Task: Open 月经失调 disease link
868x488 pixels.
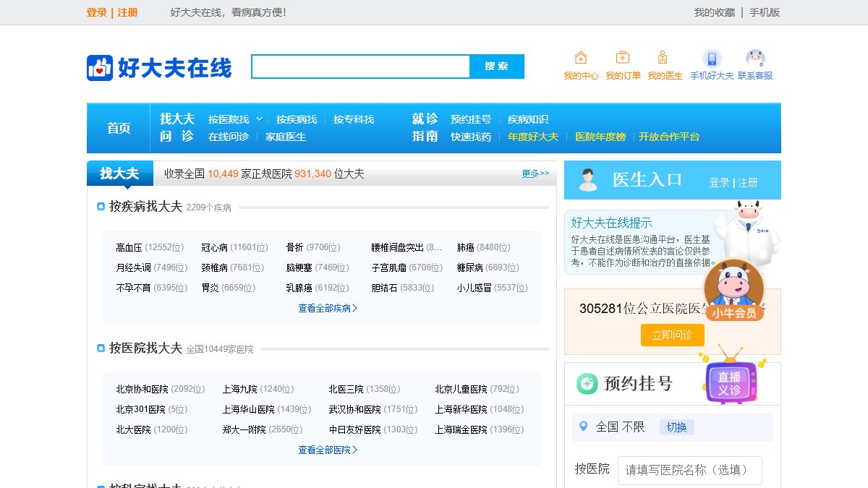Action: [x=133, y=267]
